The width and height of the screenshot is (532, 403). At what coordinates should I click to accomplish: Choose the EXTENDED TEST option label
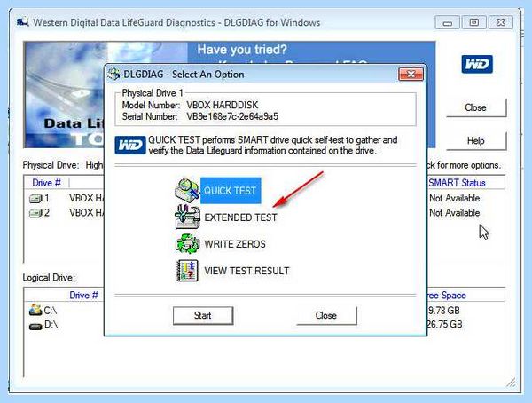point(240,217)
